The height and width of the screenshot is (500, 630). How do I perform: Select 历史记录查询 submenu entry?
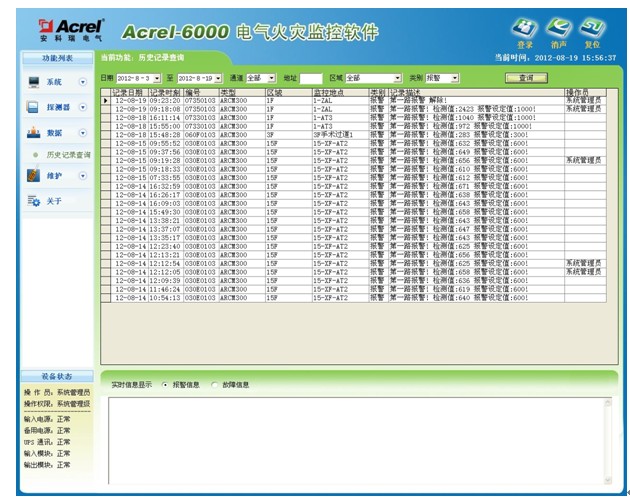tap(68, 155)
